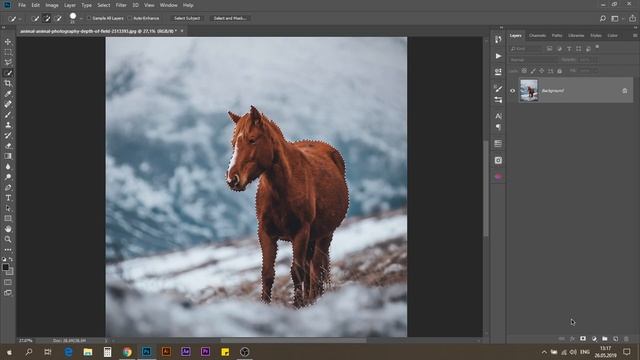Toggle lock transparent pixels
This screenshot has width=640, height=360.
[x=524, y=71]
